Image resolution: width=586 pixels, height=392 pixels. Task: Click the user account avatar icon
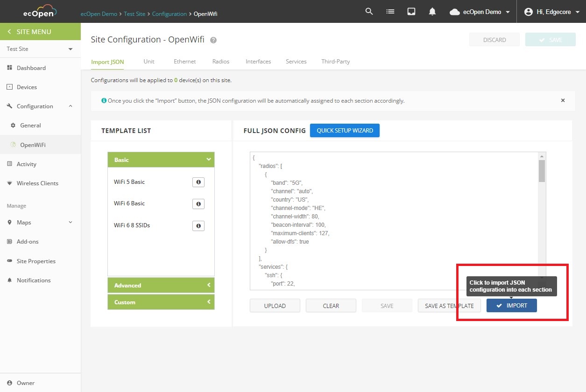[x=529, y=12]
